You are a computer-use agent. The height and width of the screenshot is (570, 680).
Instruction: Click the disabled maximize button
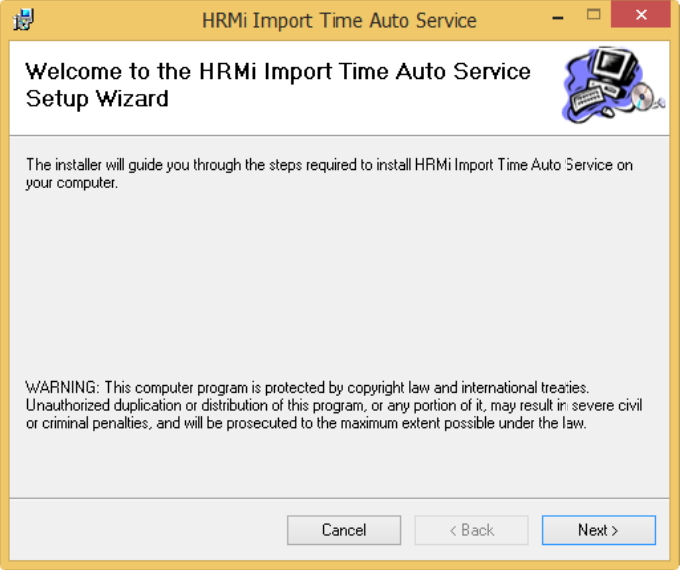(x=594, y=15)
